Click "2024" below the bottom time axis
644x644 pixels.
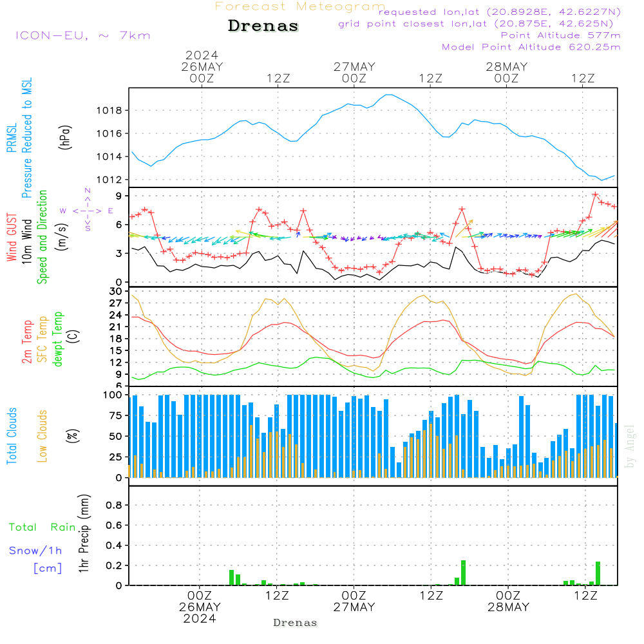[200, 618]
